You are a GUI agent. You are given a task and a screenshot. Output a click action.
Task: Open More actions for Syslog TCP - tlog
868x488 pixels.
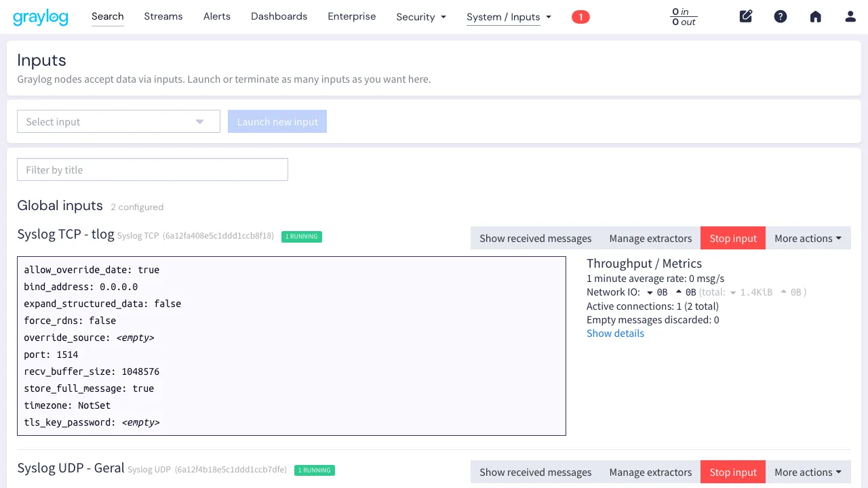808,238
